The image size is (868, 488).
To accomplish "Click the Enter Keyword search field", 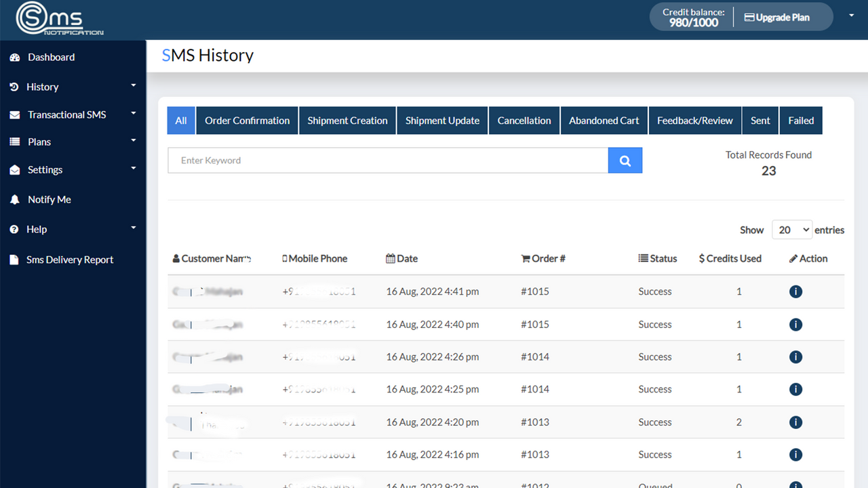I will 388,161.
